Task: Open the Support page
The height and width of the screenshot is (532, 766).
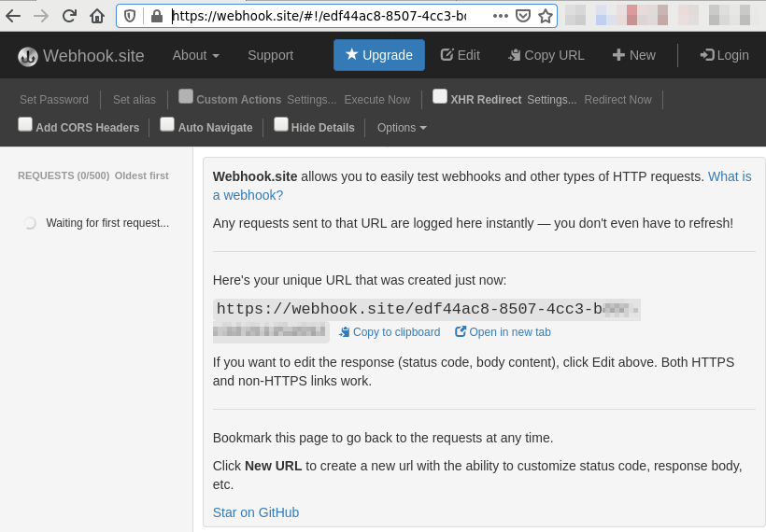Action: [x=270, y=55]
